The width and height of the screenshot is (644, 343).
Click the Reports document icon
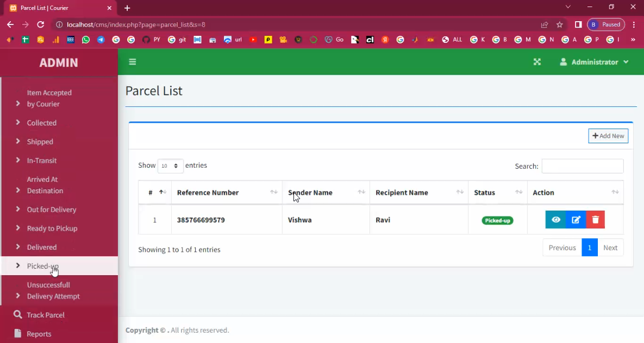point(18,334)
